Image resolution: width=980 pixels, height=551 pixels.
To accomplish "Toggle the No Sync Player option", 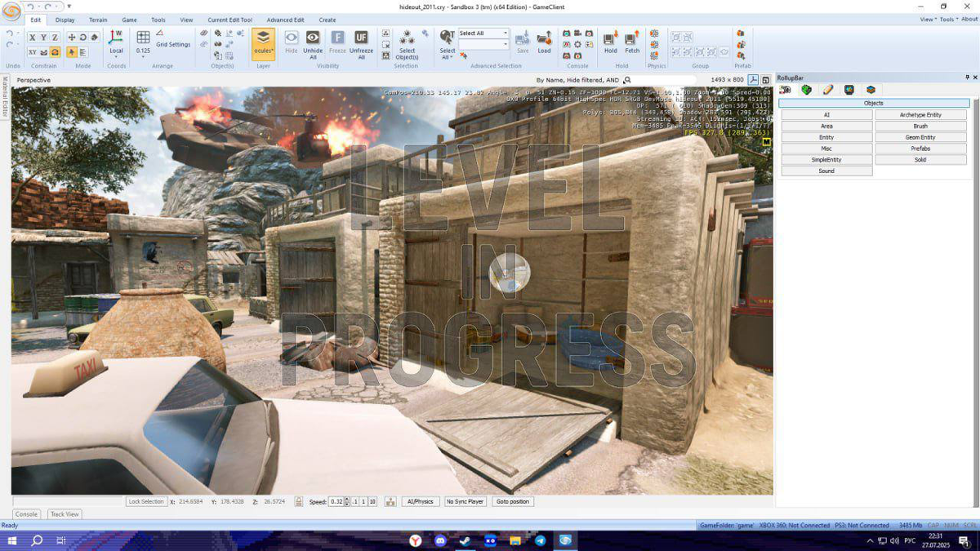I will click(x=465, y=501).
